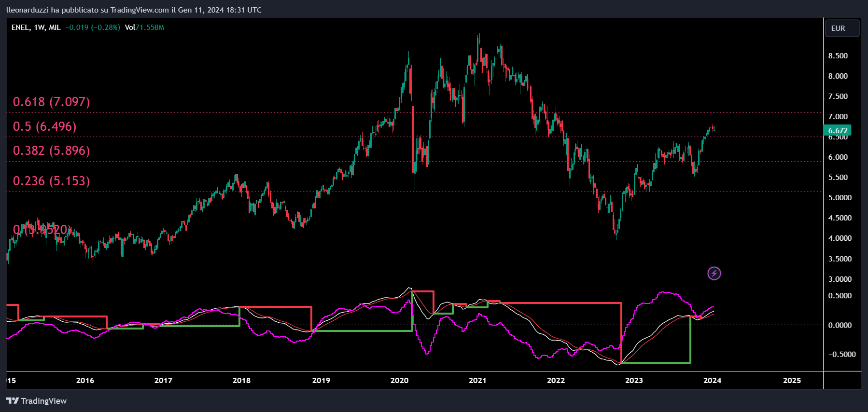The image size is (868, 412).
Task: Open the EUR currency selector
Action: pos(842,28)
